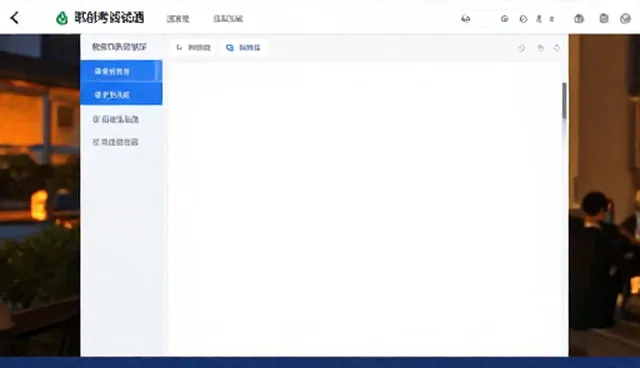Select the upper blue highlighted sidebar item
Viewport: 640px width, 368px height.
click(x=121, y=71)
